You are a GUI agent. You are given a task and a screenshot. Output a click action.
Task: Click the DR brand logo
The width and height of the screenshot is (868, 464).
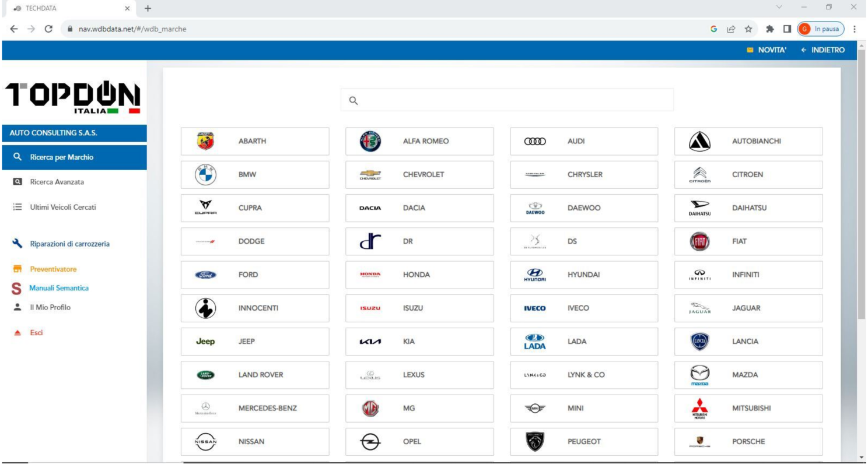370,241
